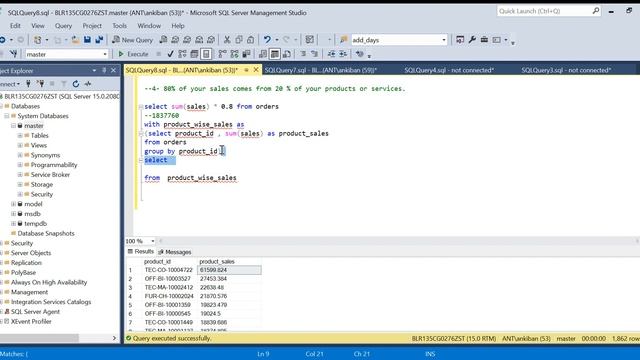Expand the Programmability folder

[x=20, y=165]
